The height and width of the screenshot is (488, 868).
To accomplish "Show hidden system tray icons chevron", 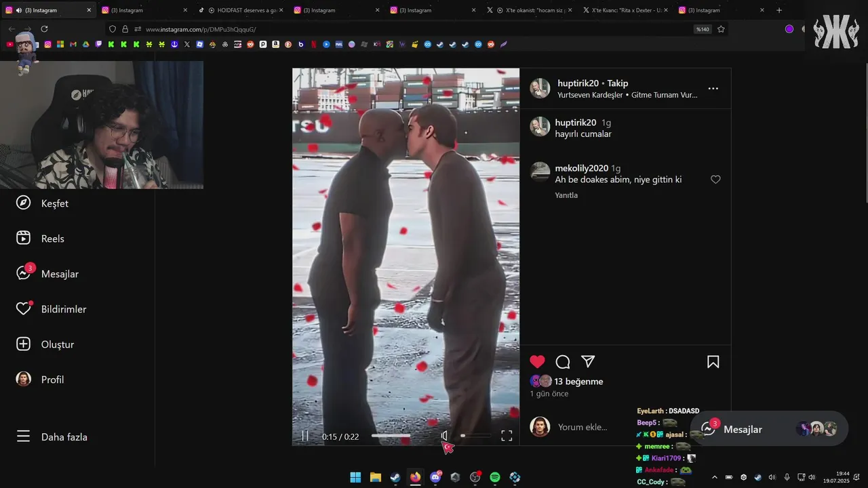I will point(714,477).
